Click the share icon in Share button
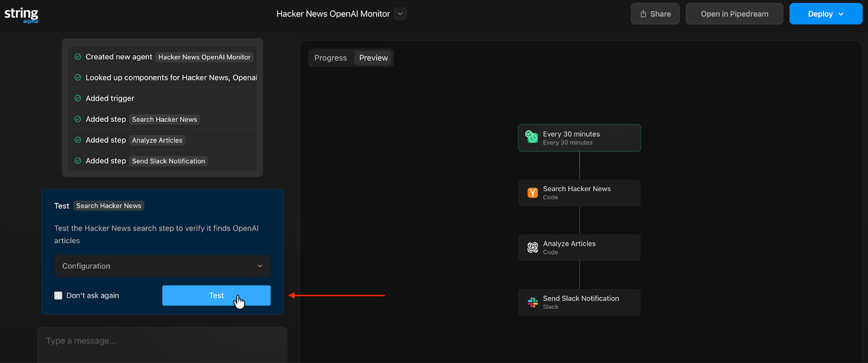The height and width of the screenshot is (363, 868). 643,14
